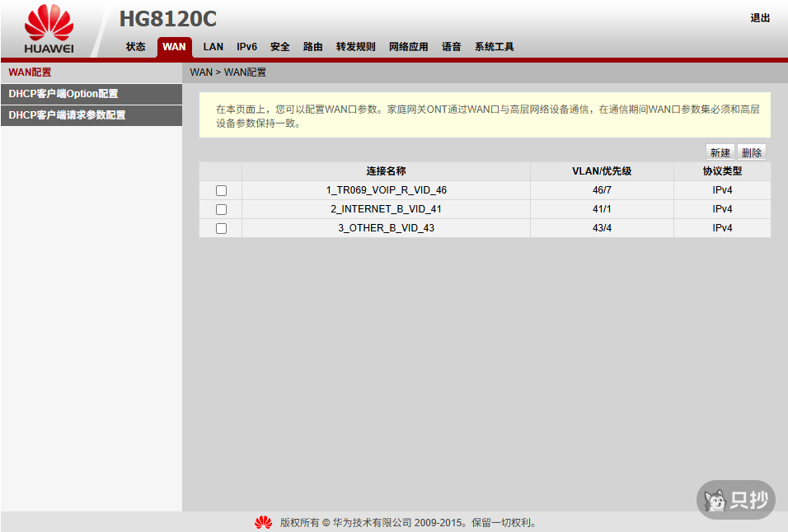Click the VLAN value 41/1

pyautogui.click(x=602, y=209)
